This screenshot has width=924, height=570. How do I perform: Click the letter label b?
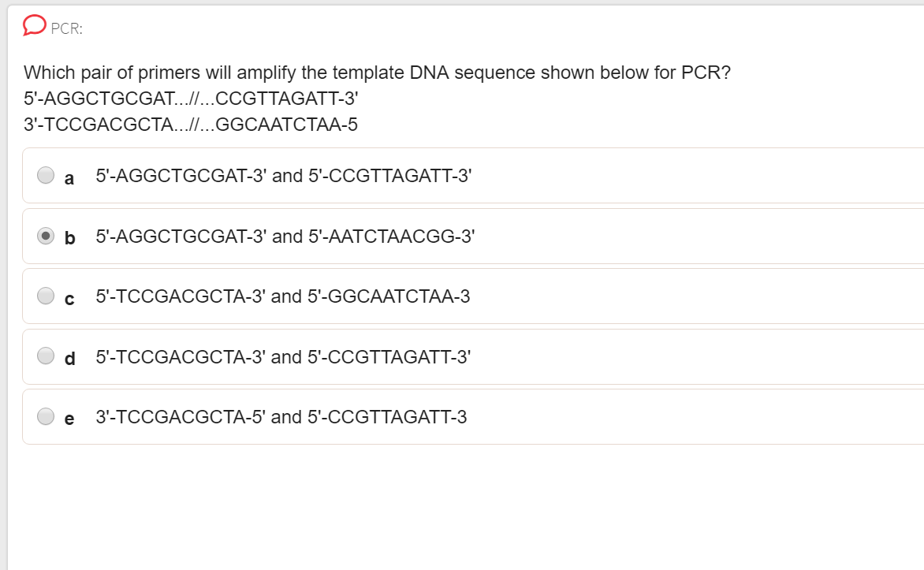(x=69, y=238)
